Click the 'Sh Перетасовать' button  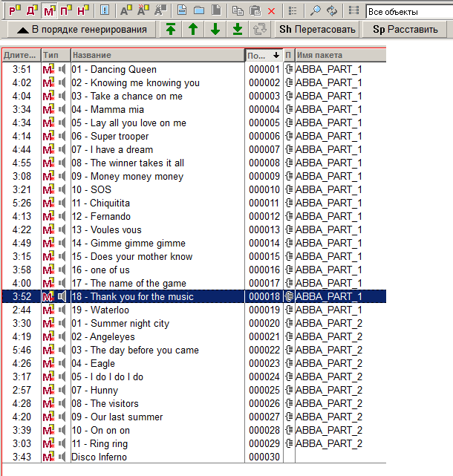point(317,30)
